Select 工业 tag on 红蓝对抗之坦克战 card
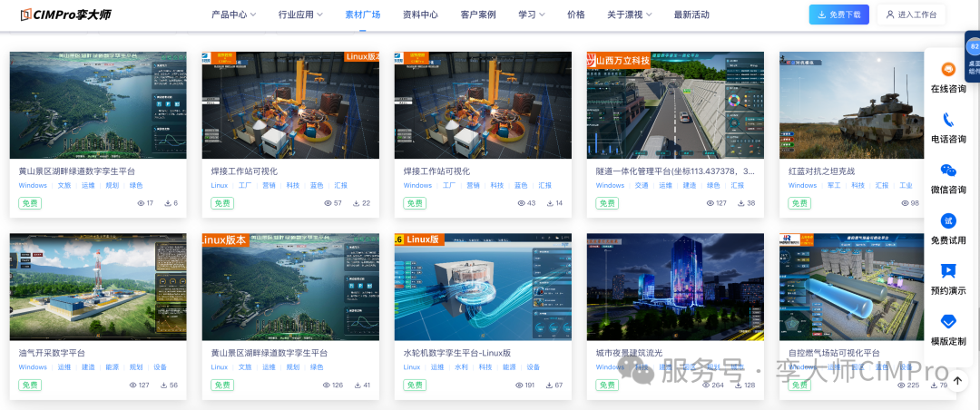The height and width of the screenshot is (410, 980). [x=906, y=186]
